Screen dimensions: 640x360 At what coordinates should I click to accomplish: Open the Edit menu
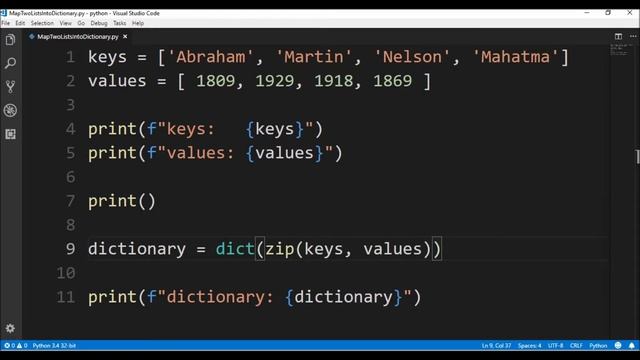pos(20,23)
